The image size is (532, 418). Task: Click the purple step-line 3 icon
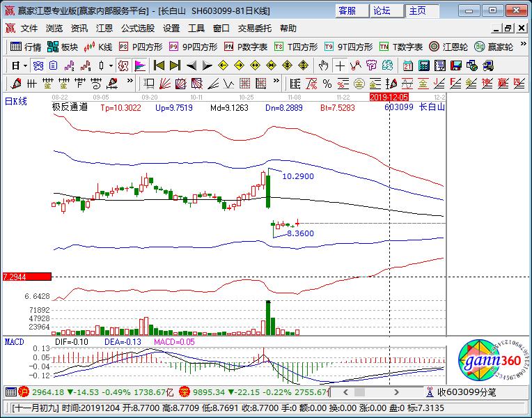(69, 65)
